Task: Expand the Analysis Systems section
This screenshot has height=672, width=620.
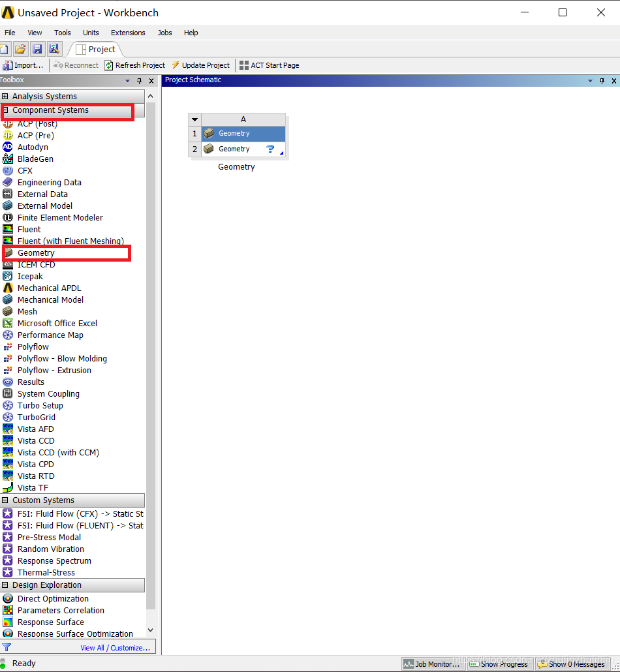Action: click(5, 97)
